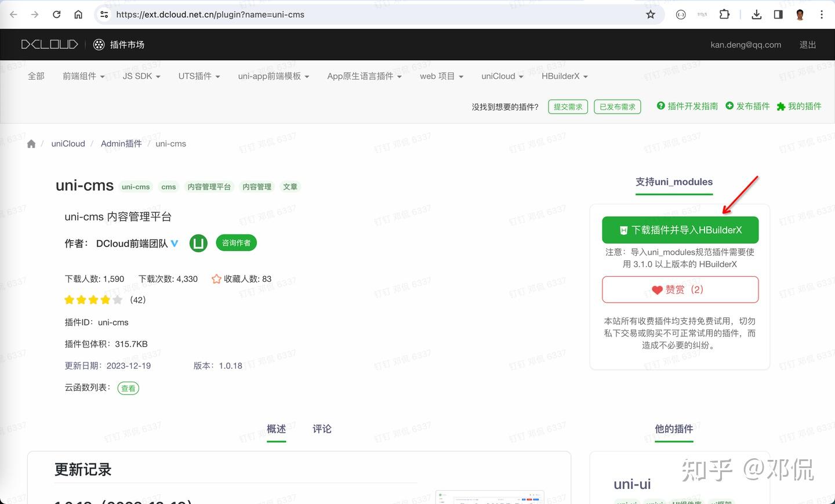Click the 已发布需求 button
The width and height of the screenshot is (835, 504).
618,107
